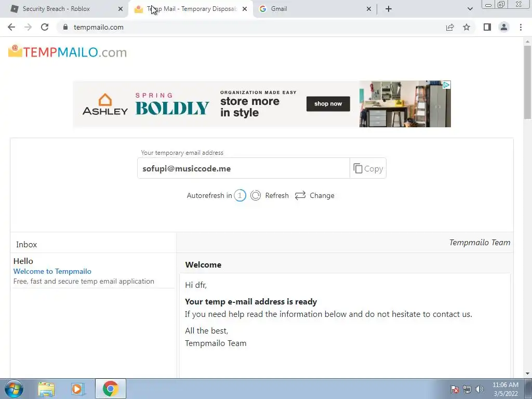Close the Security Breach - Roblox tab
Image resolution: width=532 pixels, height=399 pixels.
[x=121, y=9]
